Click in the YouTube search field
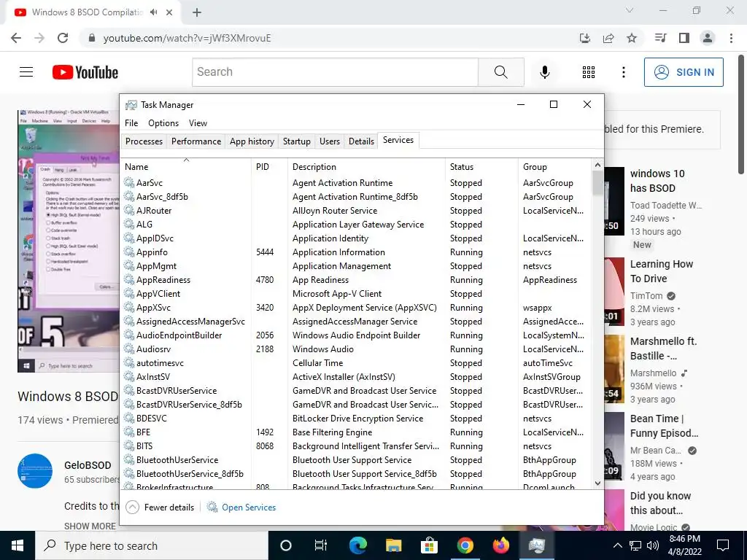 [x=336, y=72]
